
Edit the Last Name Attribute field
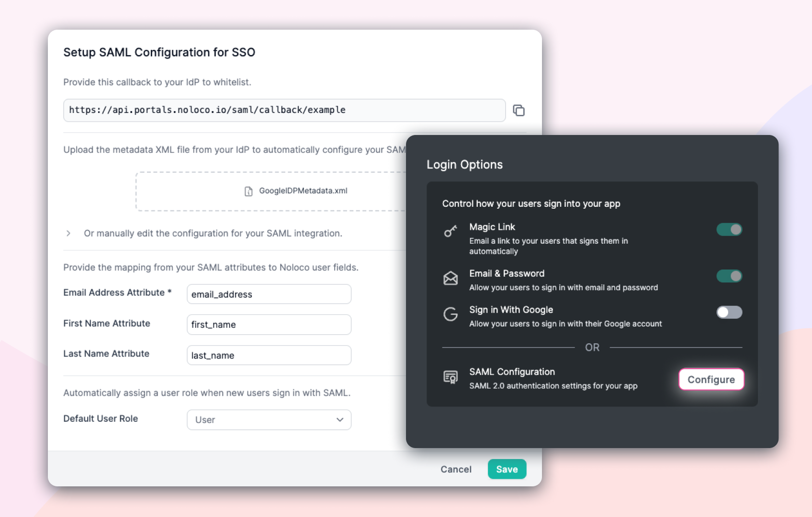tap(269, 355)
